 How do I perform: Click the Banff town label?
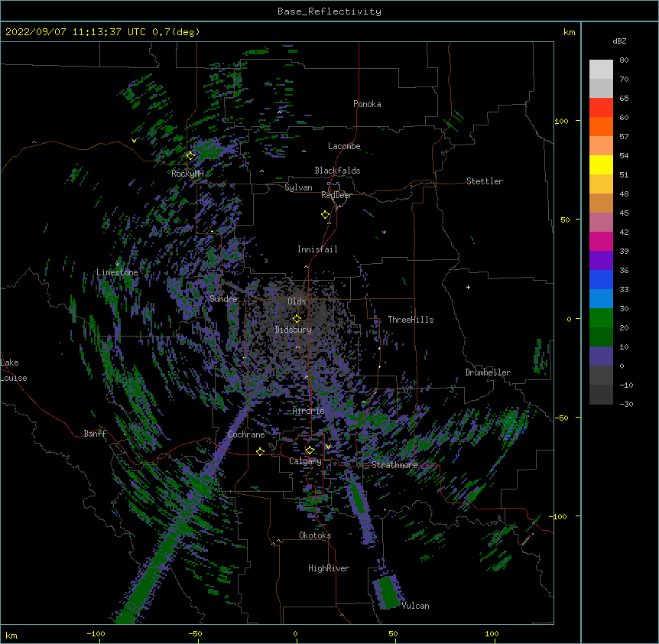(95, 434)
